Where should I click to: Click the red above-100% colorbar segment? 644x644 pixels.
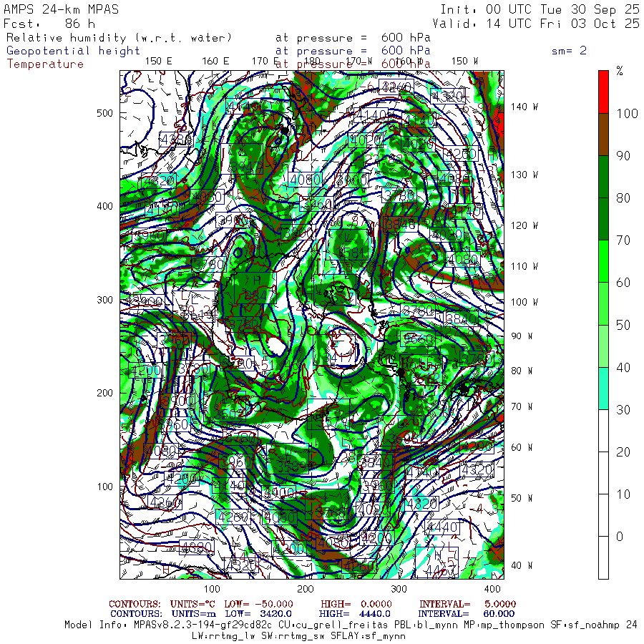pyautogui.click(x=603, y=92)
